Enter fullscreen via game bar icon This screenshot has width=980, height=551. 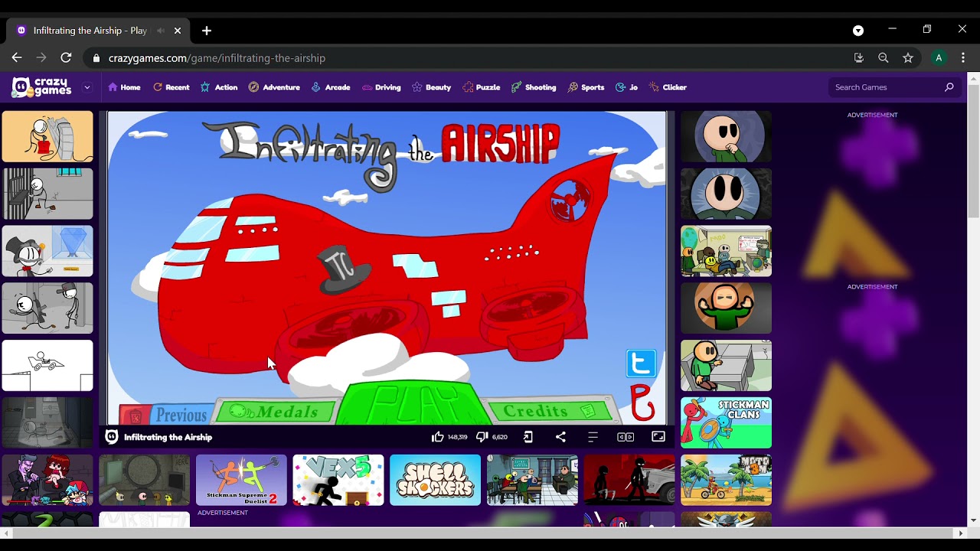[x=658, y=437]
